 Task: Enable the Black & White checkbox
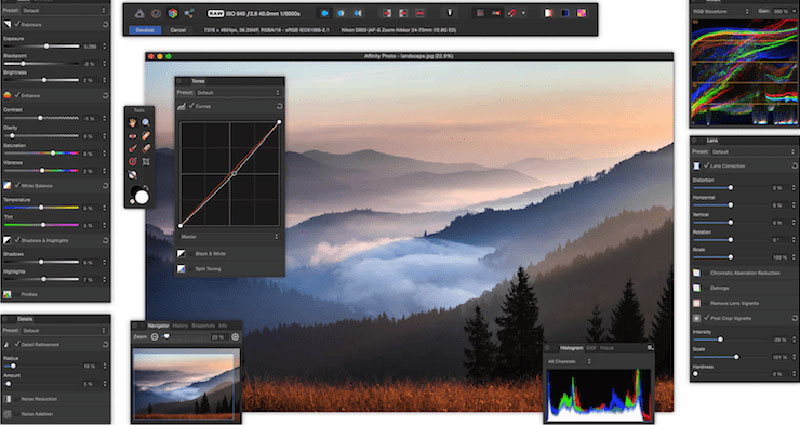[x=191, y=253]
